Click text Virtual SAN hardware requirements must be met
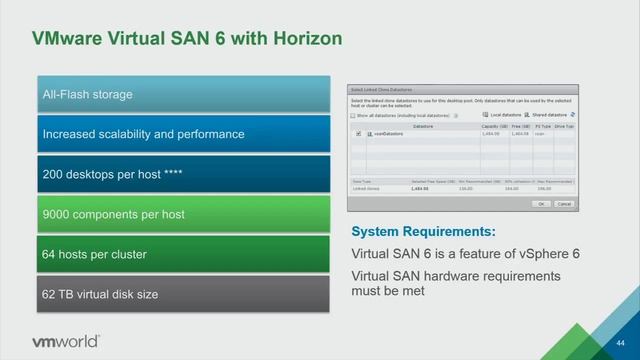Viewport: 640px width, 360px height. (456, 283)
